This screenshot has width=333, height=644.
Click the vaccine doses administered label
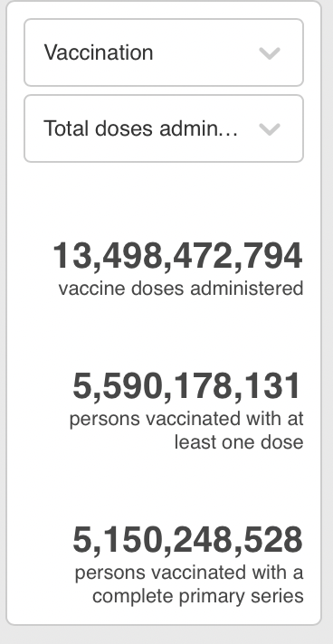tap(181, 289)
